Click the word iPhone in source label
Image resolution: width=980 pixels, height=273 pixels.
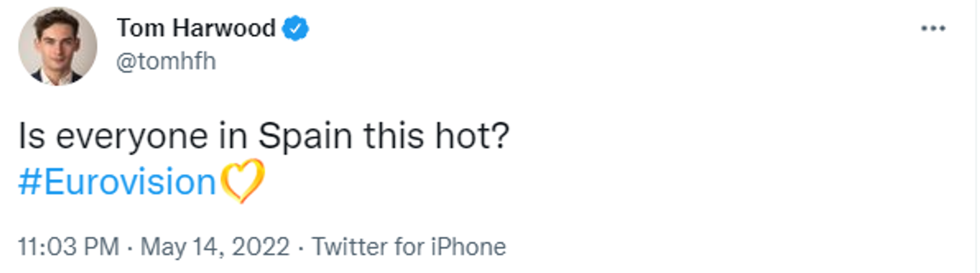click(x=468, y=247)
